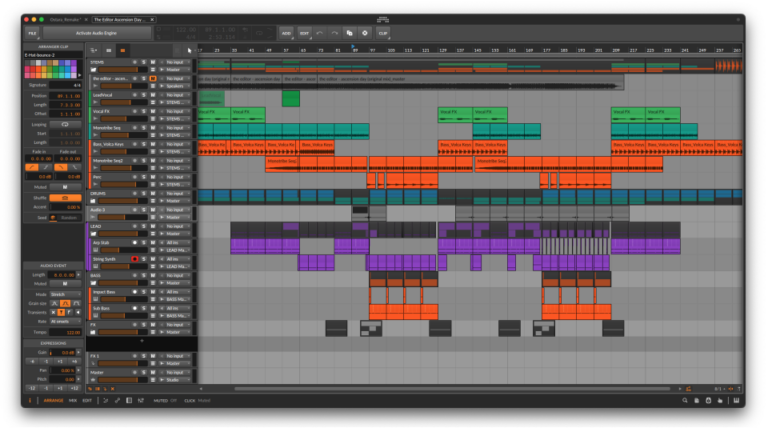This screenshot has height=432, width=768.
Task: Click the redo arrow in the toolbar
Action: [x=335, y=33]
